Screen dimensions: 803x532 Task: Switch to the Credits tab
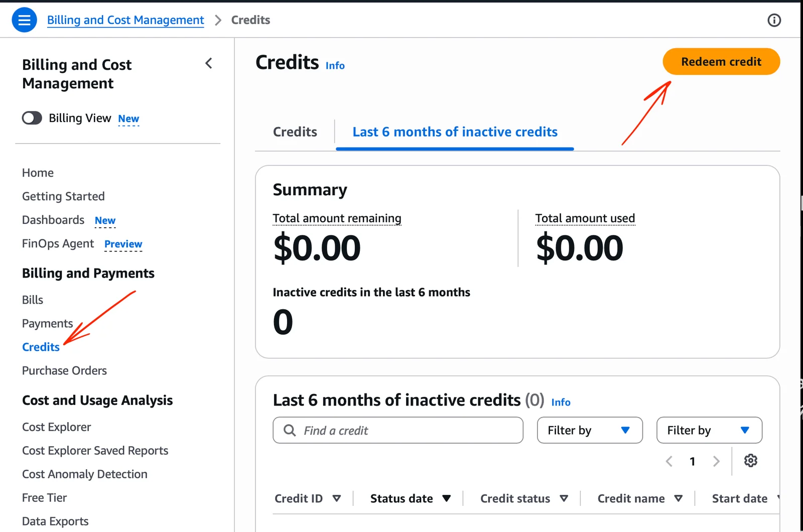pos(295,131)
